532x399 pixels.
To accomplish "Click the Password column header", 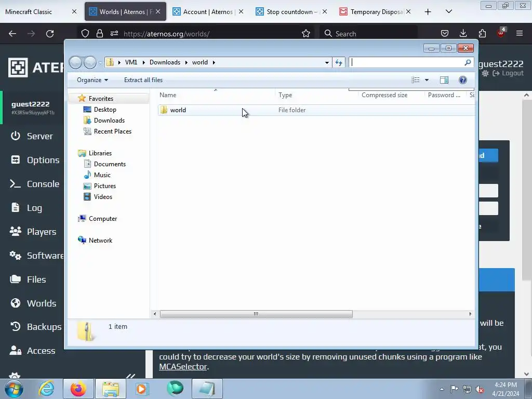I will point(445,95).
